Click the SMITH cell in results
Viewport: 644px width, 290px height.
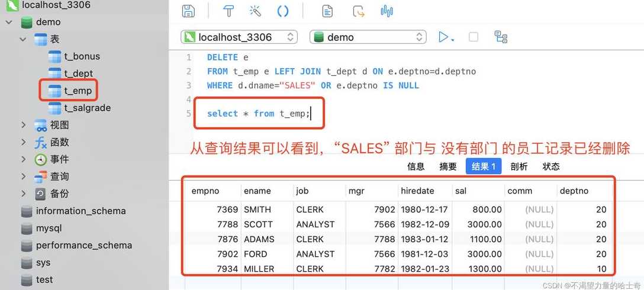tap(267, 210)
